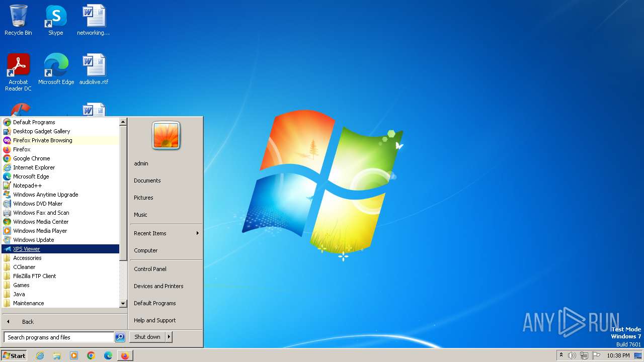
Task: Open Windows Update
Action: [x=60, y=240]
